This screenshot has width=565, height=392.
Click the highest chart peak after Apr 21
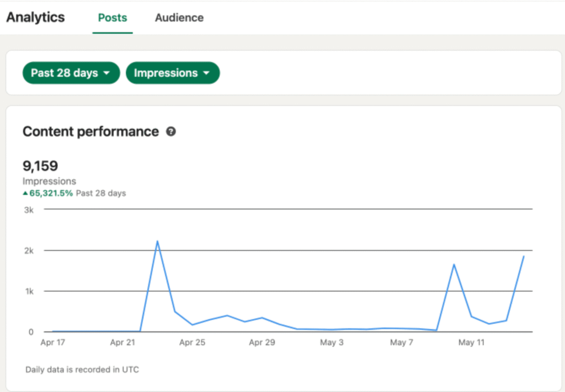point(157,241)
